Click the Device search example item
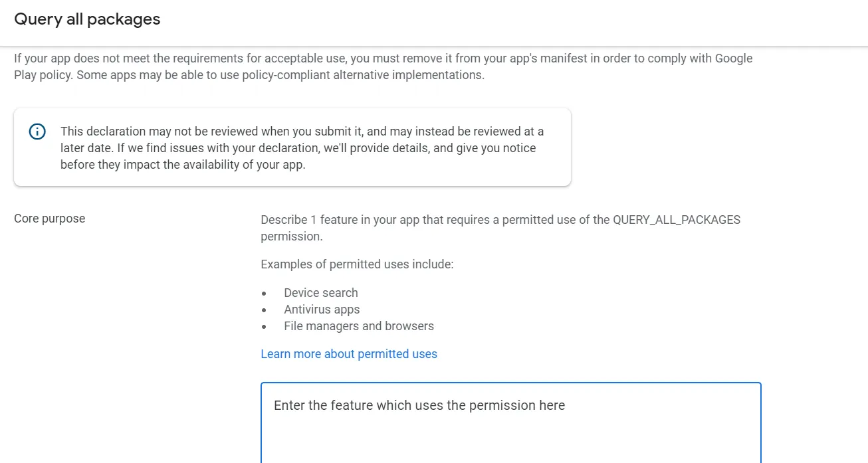This screenshot has width=868, height=463. click(320, 293)
